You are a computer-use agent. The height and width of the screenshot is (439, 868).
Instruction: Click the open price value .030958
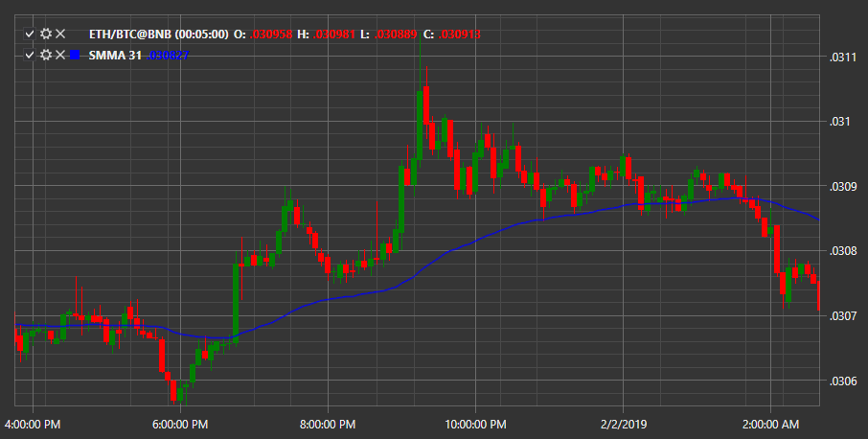(271, 35)
